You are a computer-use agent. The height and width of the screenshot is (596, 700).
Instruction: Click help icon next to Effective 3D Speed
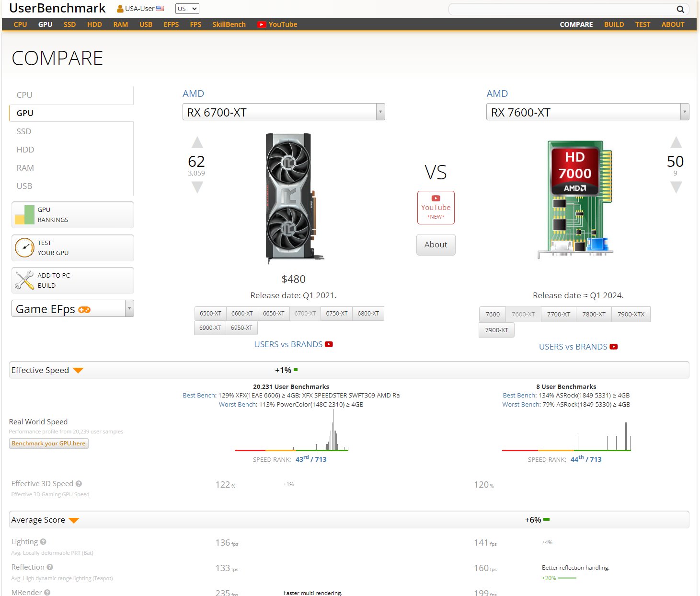(x=79, y=484)
